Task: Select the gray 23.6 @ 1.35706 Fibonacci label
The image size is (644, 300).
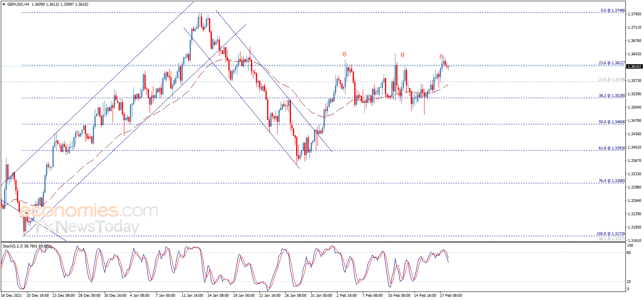Action: click(611, 80)
